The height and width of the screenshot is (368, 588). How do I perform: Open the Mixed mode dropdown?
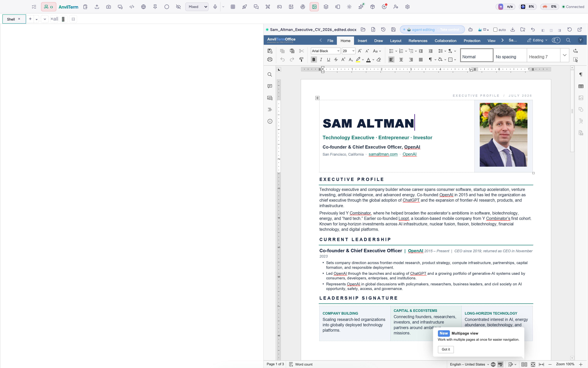click(x=197, y=7)
